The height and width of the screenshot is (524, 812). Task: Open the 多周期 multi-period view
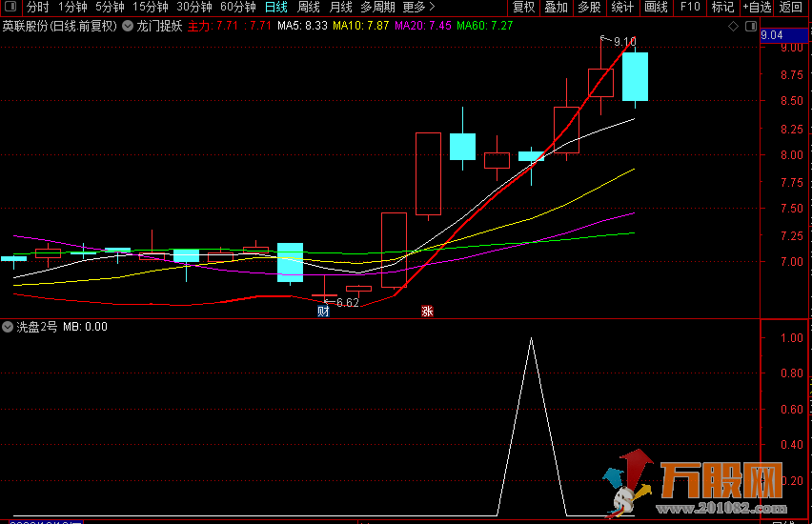tap(377, 7)
